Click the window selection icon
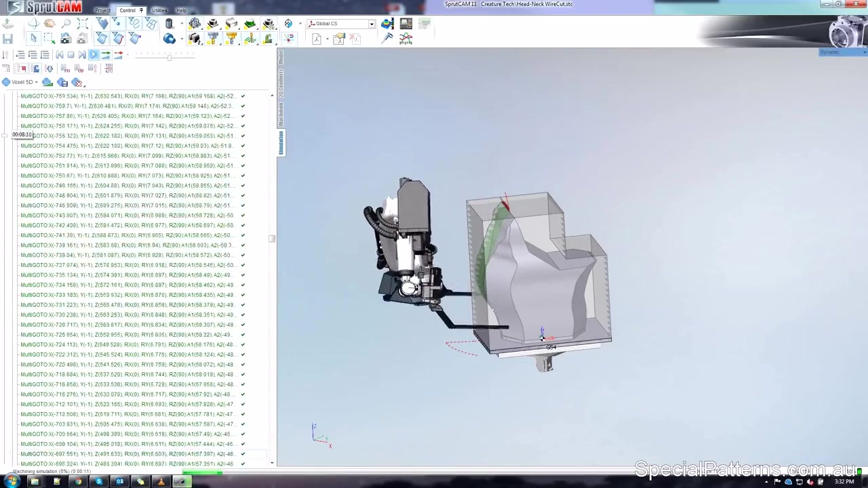 tap(50, 39)
